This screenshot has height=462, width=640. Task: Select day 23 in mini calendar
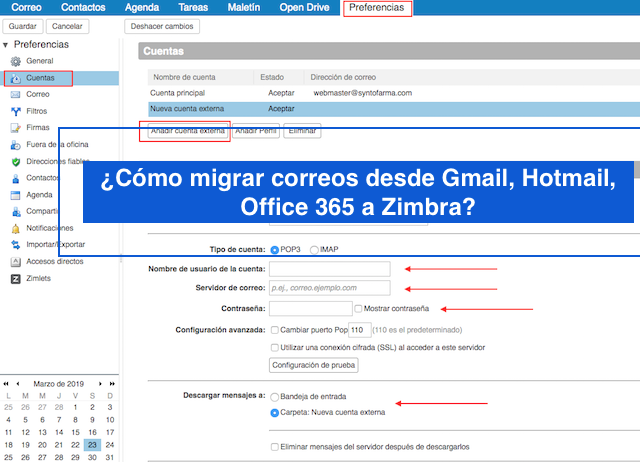coord(92,445)
